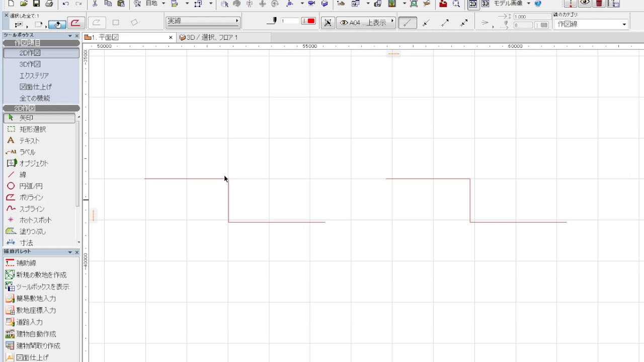Select the 塗りつぶし fill tool

[x=39, y=231]
